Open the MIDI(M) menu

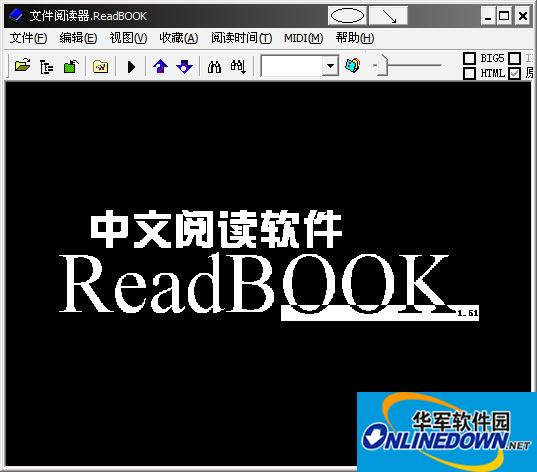click(303, 38)
